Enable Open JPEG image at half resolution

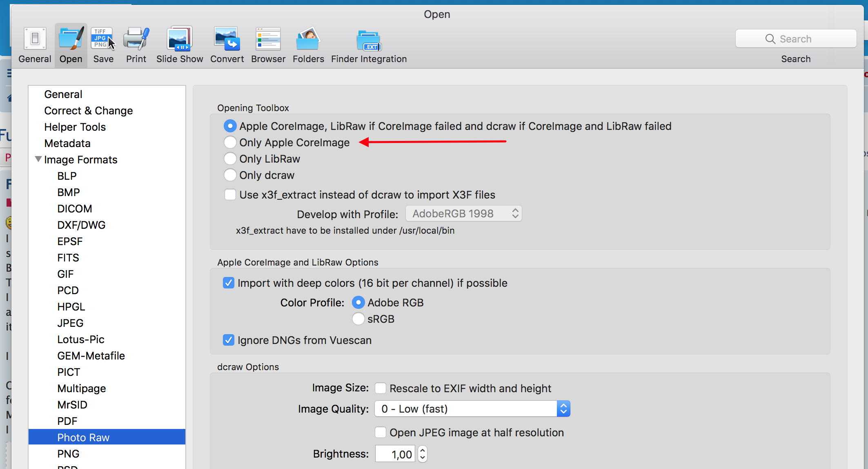pyautogui.click(x=381, y=432)
